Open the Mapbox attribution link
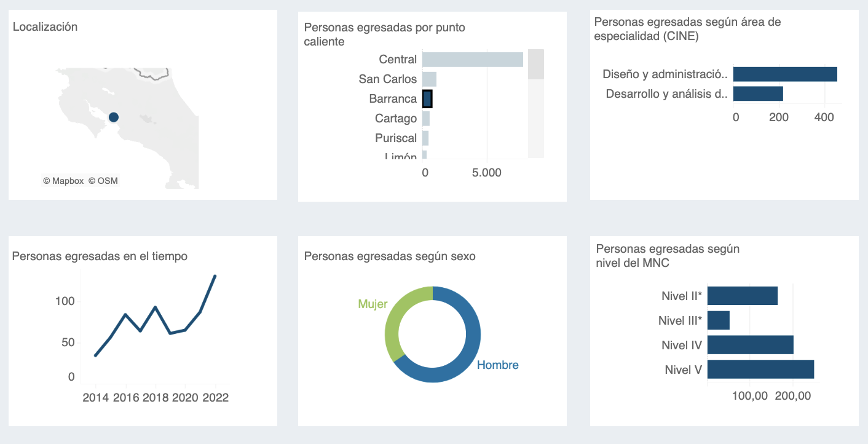This screenshot has width=868, height=444. click(63, 181)
